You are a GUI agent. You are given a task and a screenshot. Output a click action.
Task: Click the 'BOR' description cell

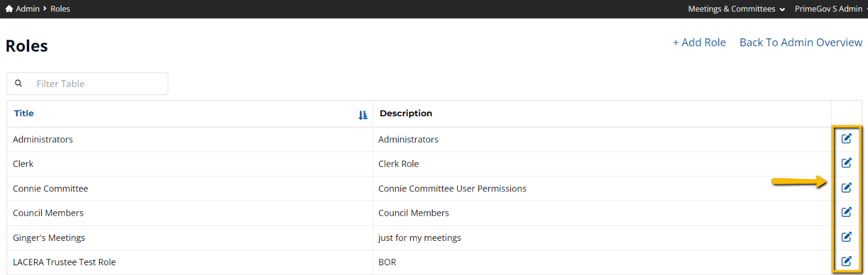pos(602,262)
